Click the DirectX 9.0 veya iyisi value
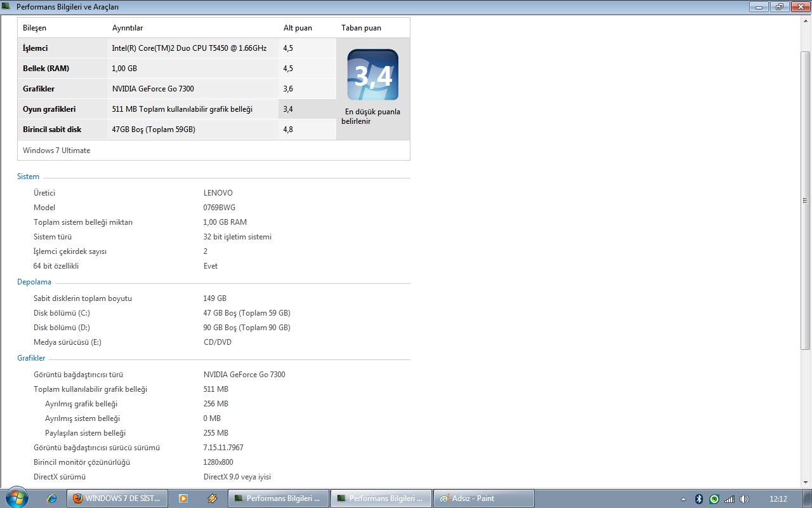This screenshot has width=812, height=508. click(237, 477)
